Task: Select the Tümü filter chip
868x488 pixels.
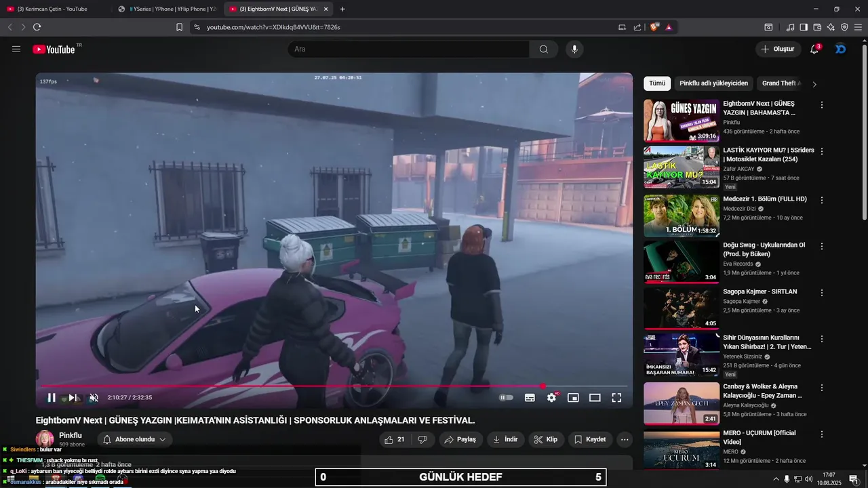Action: [657, 83]
